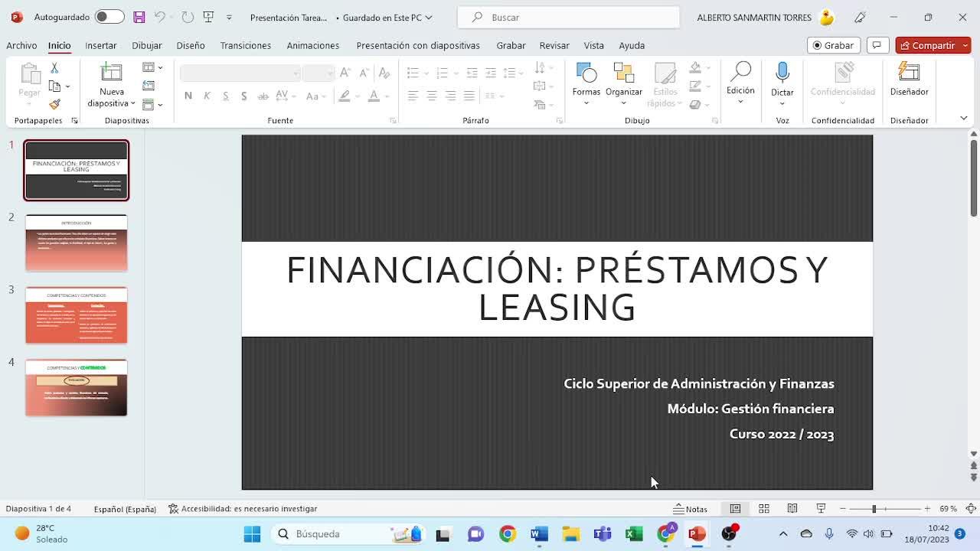Click the font color A swatch
The width and height of the screenshot is (980, 551).
pos(374,96)
